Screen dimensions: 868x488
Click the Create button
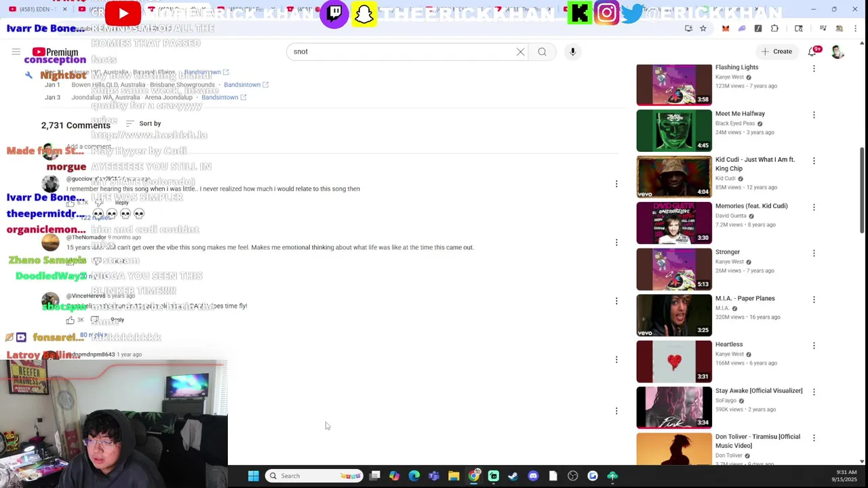[776, 52]
